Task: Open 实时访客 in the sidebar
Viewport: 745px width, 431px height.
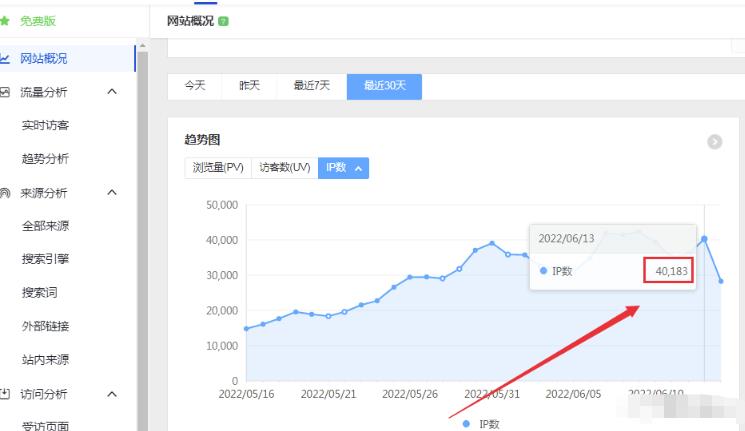Action: pyautogui.click(x=45, y=125)
